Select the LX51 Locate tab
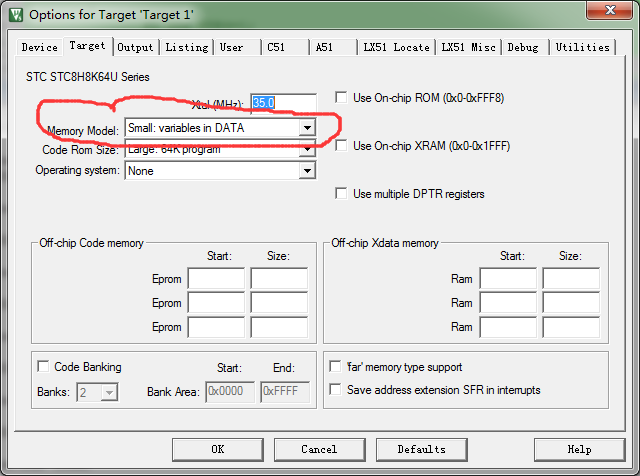 (x=396, y=47)
